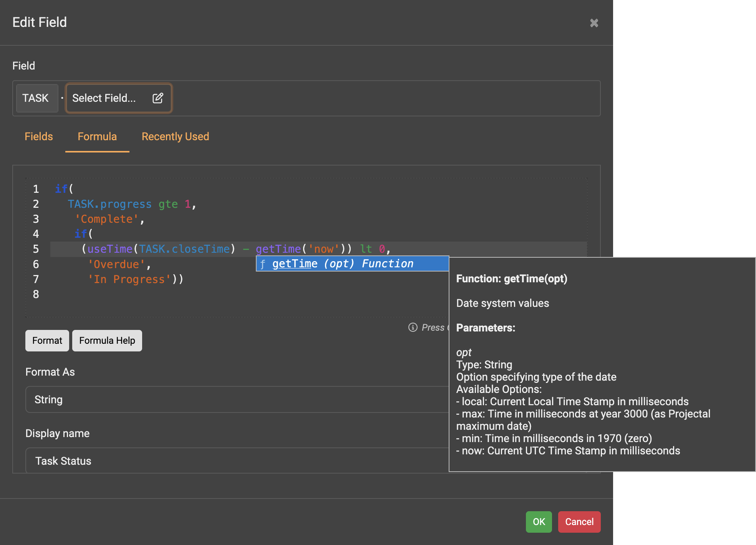Image resolution: width=756 pixels, height=545 pixels.
Task: Cancel the Edit Field dialog
Action: [579, 522]
